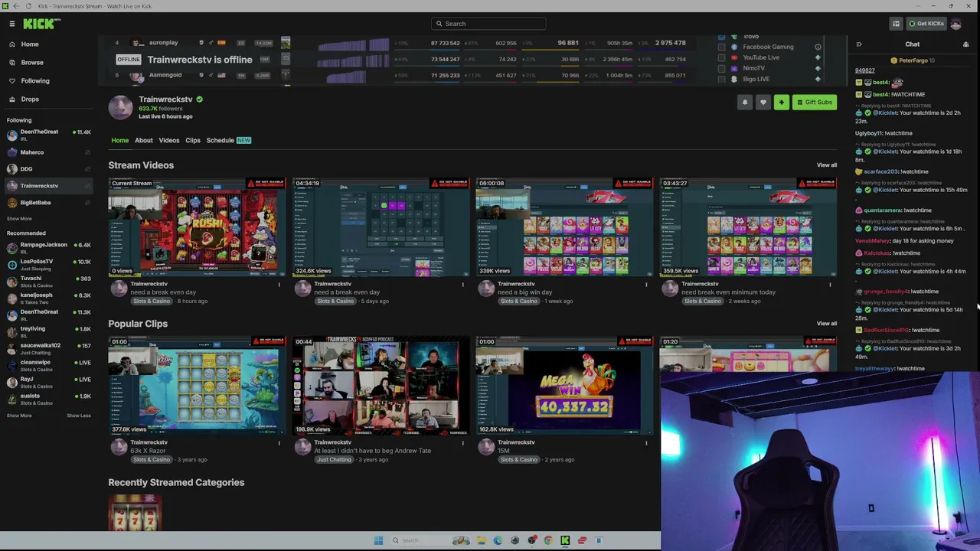980x551 pixels.
Task: Open the icon left of Get KICKs
Action: tap(896, 24)
